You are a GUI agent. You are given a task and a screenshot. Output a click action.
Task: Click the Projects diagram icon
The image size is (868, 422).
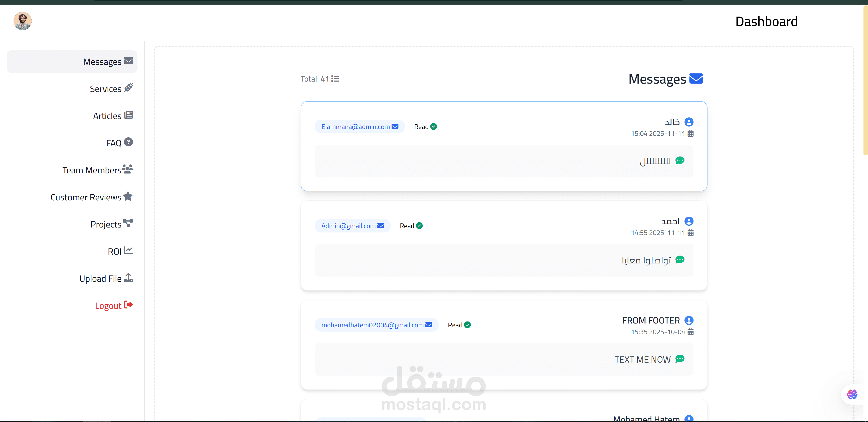(128, 223)
